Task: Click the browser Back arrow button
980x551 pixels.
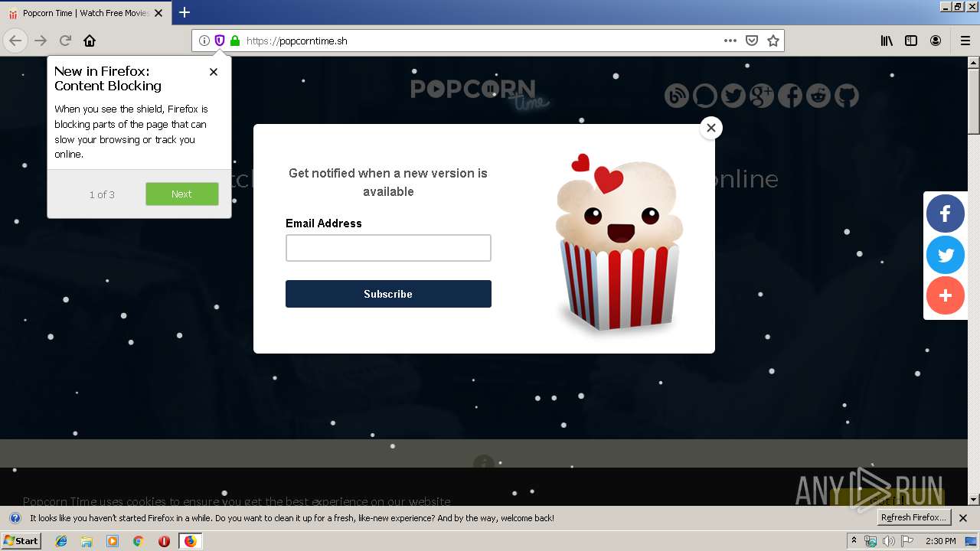Action: [15, 41]
